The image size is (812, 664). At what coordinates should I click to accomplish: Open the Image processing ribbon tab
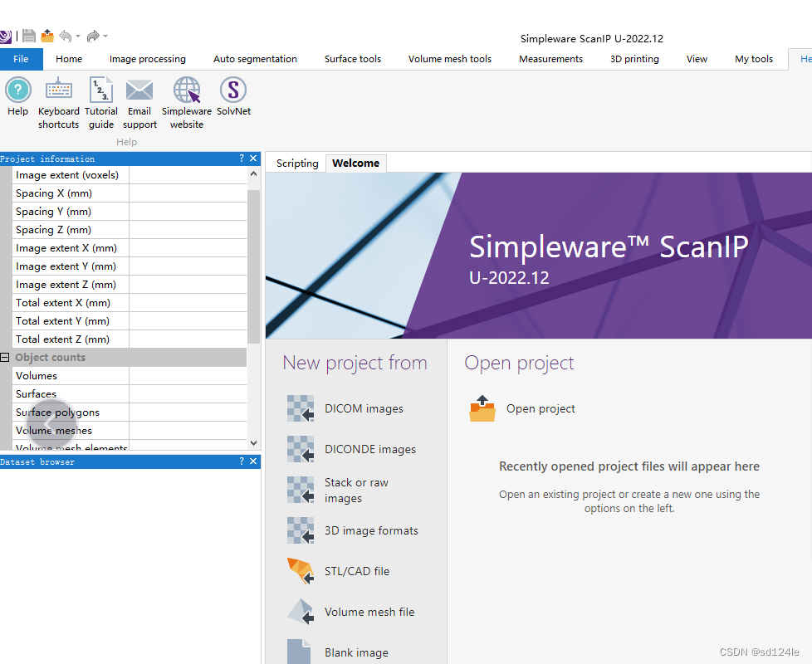[147, 59]
